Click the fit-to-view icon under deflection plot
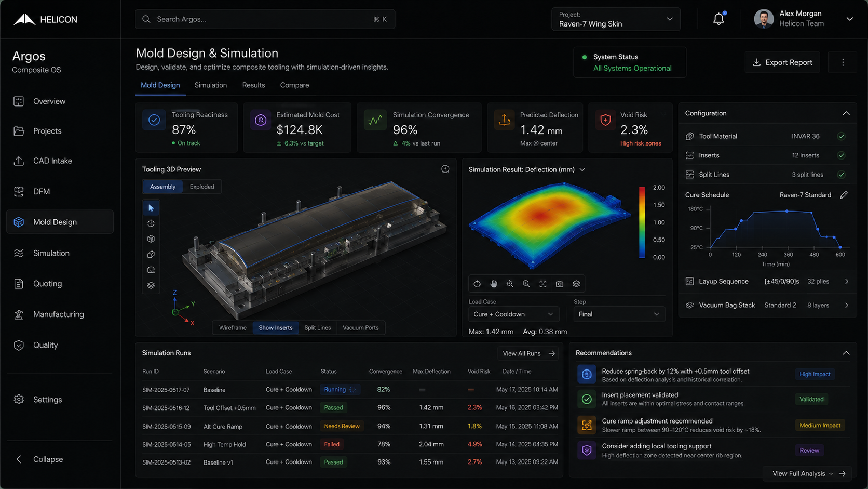 pyautogui.click(x=543, y=284)
